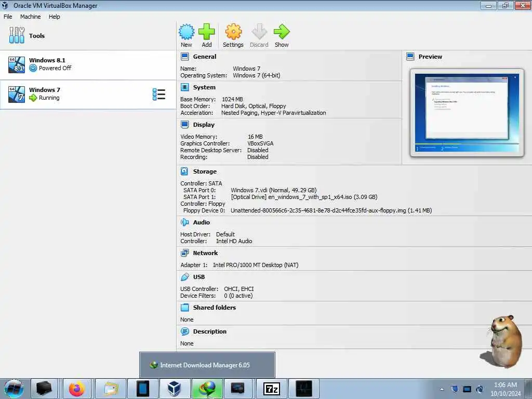Image resolution: width=532 pixels, height=399 pixels.
Task: Open the Windows Start button
Action: tap(14, 389)
